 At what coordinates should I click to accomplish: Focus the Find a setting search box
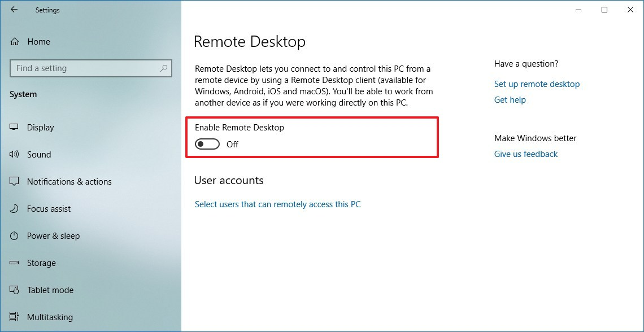[x=91, y=68]
